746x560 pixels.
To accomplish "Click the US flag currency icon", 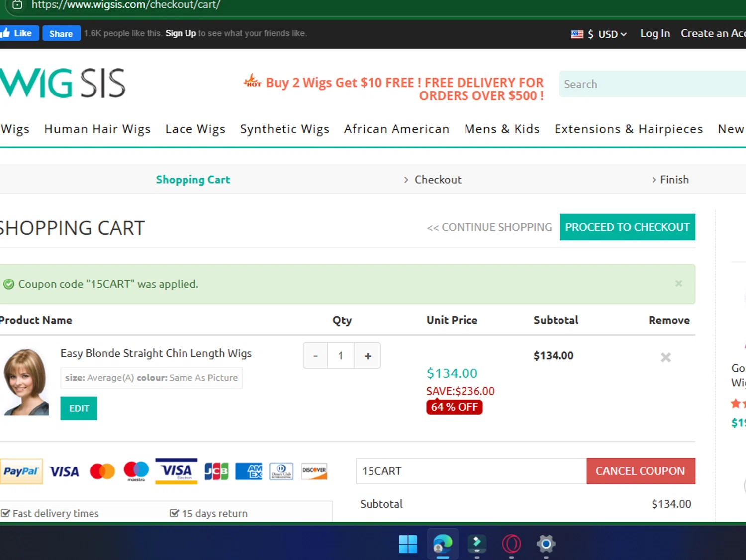I will 577,34.
